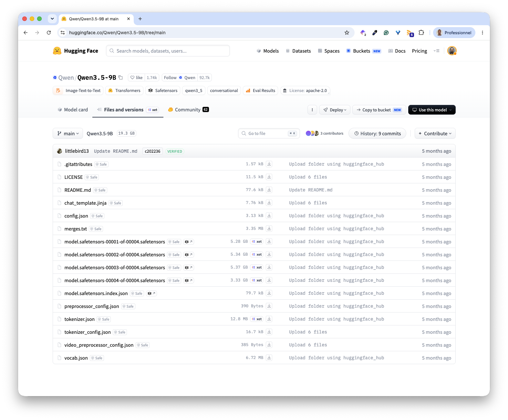The image size is (508, 420).
Task: Open Buckets in the navigation bar
Action: pyautogui.click(x=364, y=51)
